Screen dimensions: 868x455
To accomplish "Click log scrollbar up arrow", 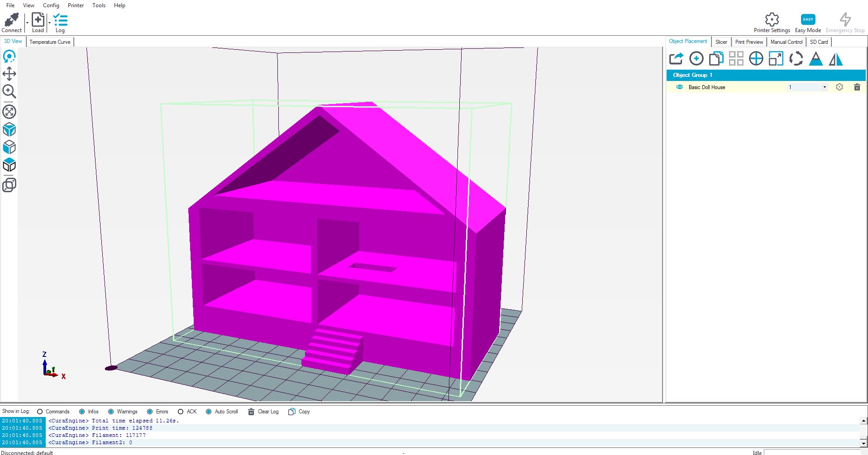I will 863,421.
